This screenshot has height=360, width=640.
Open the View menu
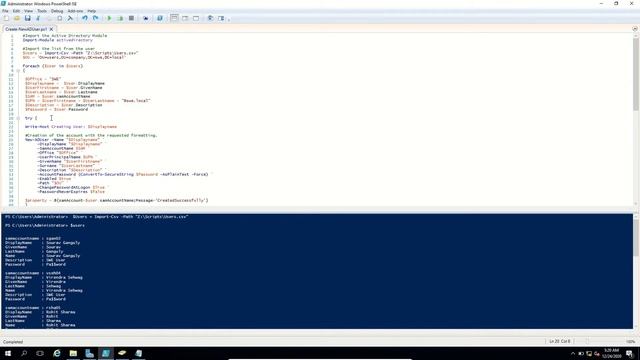(28, 11)
